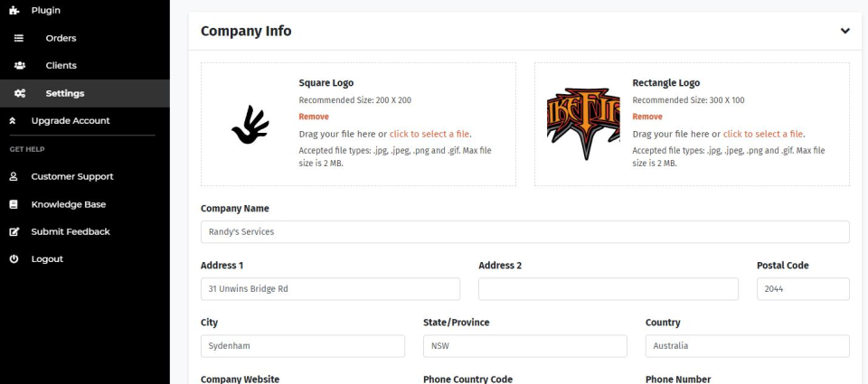Click the Knowledge Base book icon
This screenshot has width=868, height=384.
tap(14, 204)
